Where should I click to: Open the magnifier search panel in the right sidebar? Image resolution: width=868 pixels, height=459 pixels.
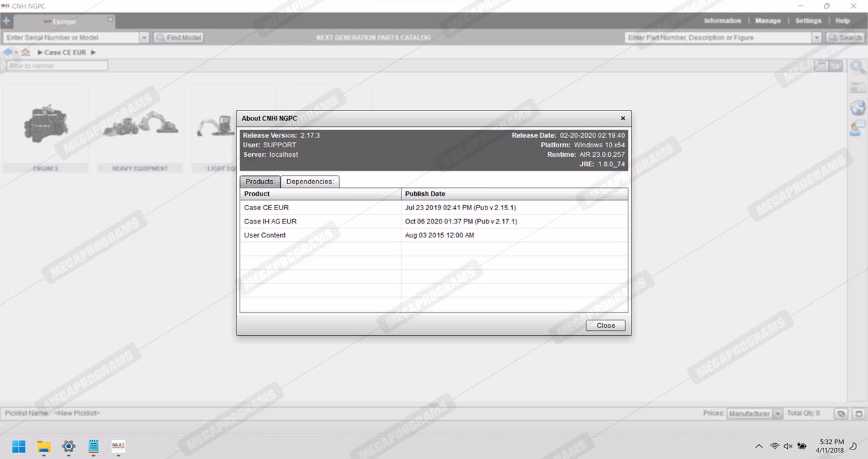point(858,67)
